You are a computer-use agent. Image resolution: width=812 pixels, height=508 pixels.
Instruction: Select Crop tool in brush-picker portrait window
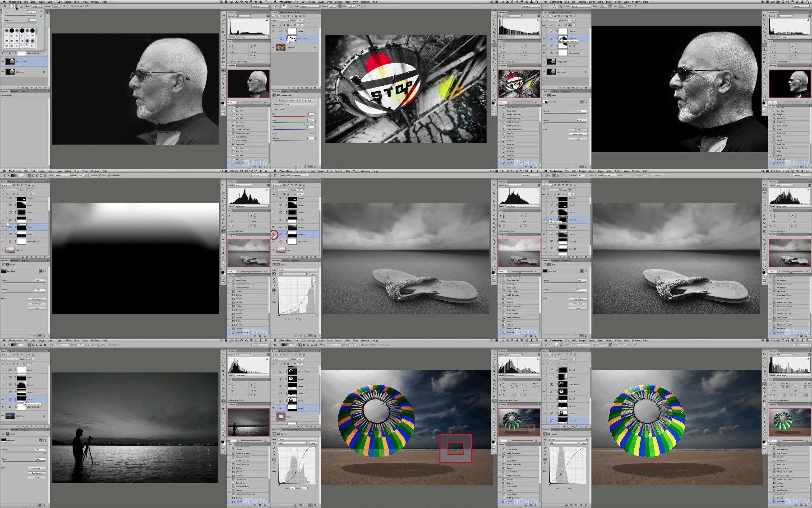223,32
